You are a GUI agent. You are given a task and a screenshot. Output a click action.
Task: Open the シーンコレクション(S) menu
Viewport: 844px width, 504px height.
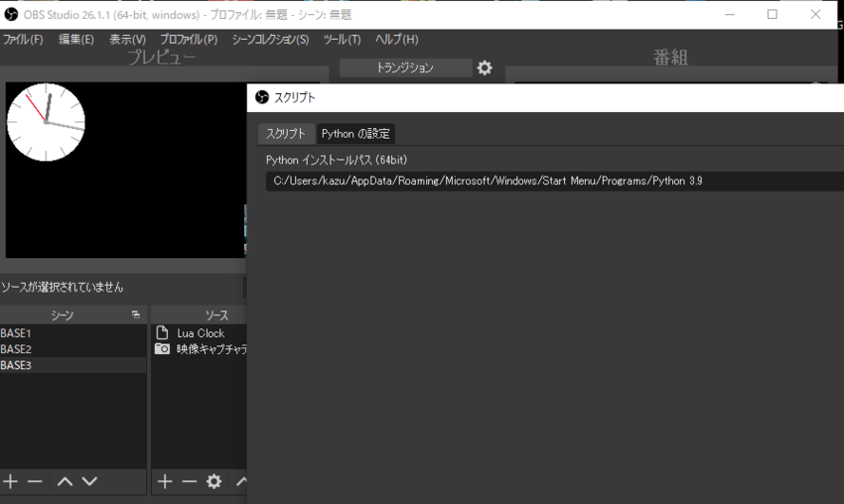(270, 40)
